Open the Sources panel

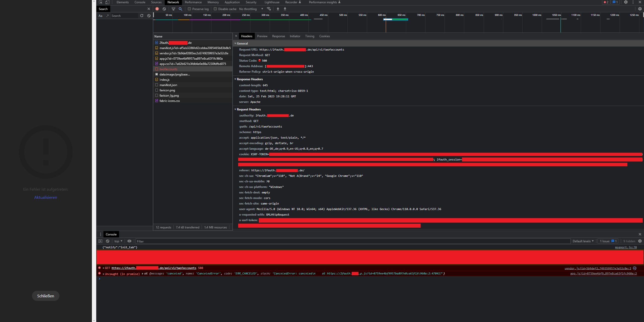pos(156,2)
